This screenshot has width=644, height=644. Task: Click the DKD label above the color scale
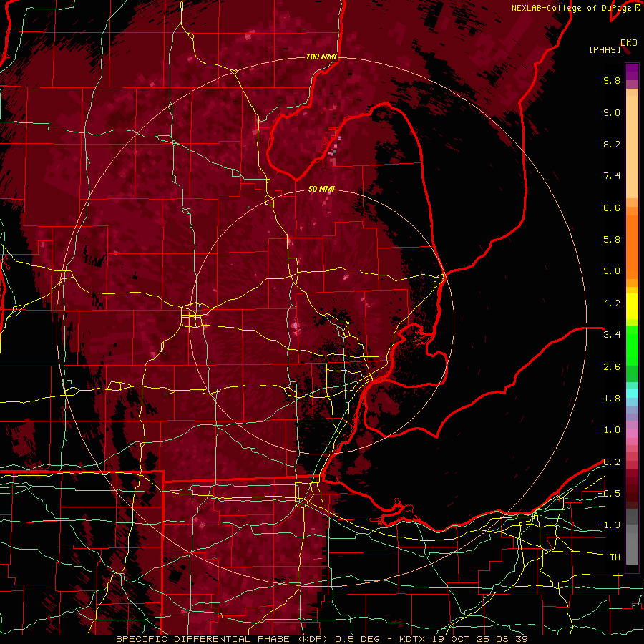click(x=629, y=43)
